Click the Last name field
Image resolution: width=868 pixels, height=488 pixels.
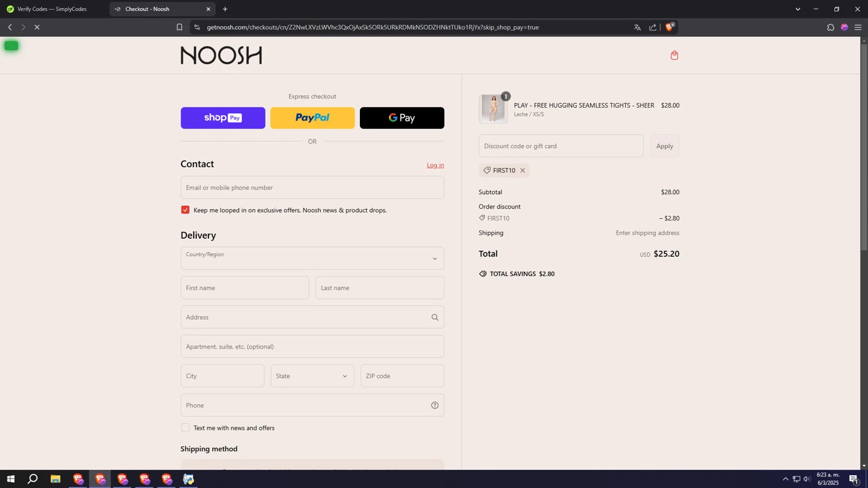[380, 288]
